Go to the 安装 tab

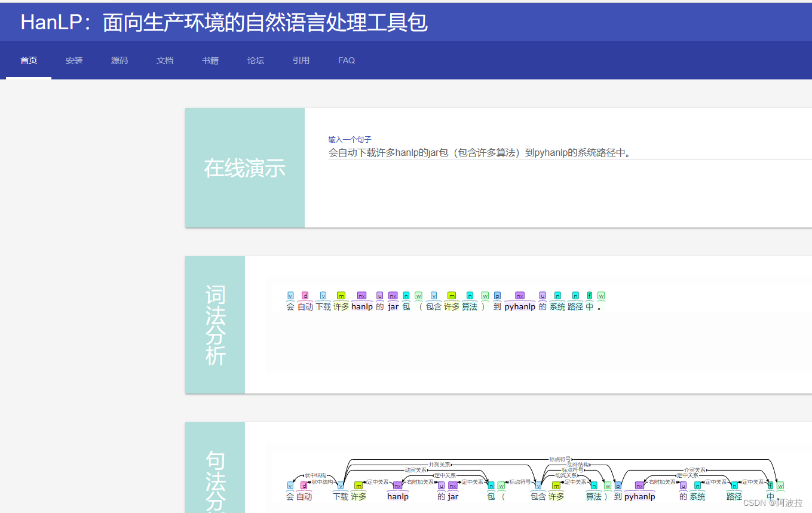coord(74,60)
